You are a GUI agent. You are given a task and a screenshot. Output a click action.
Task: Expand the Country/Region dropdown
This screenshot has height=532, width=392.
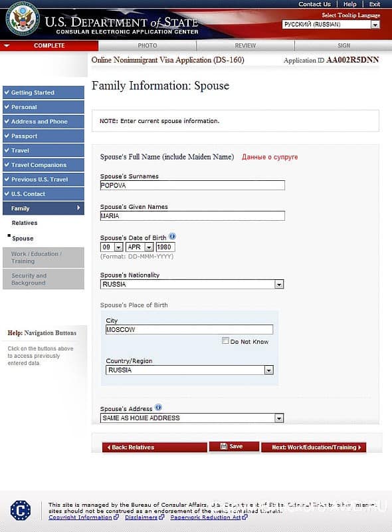[269, 370]
